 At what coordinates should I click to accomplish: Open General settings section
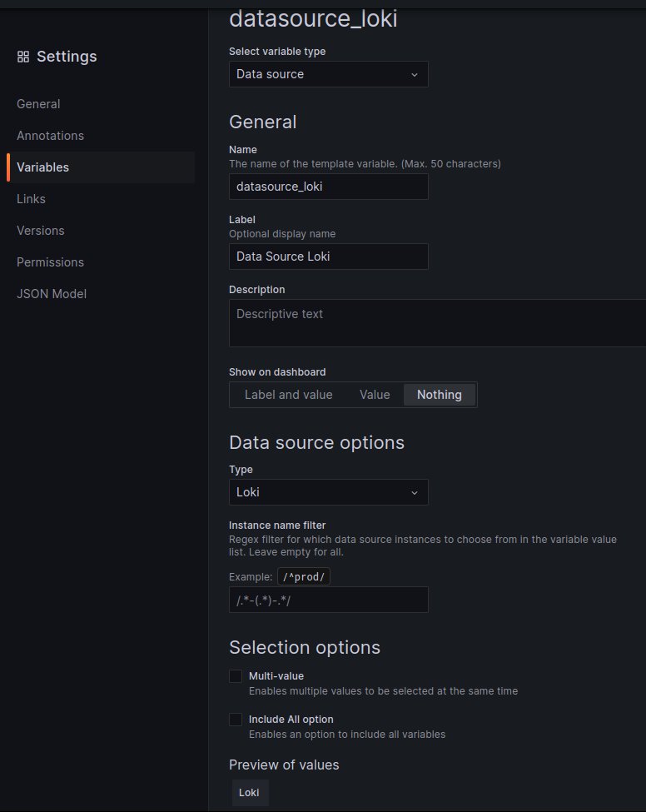coord(38,104)
